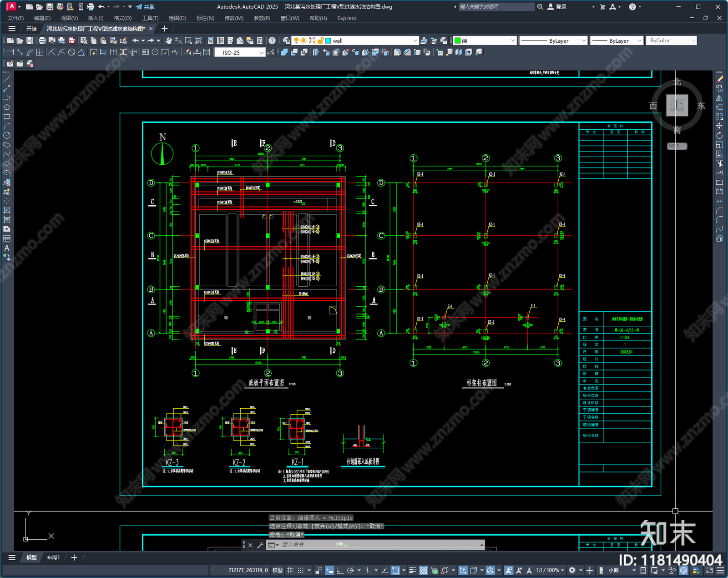Switch to the 模型 model tab

(x=31, y=558)
